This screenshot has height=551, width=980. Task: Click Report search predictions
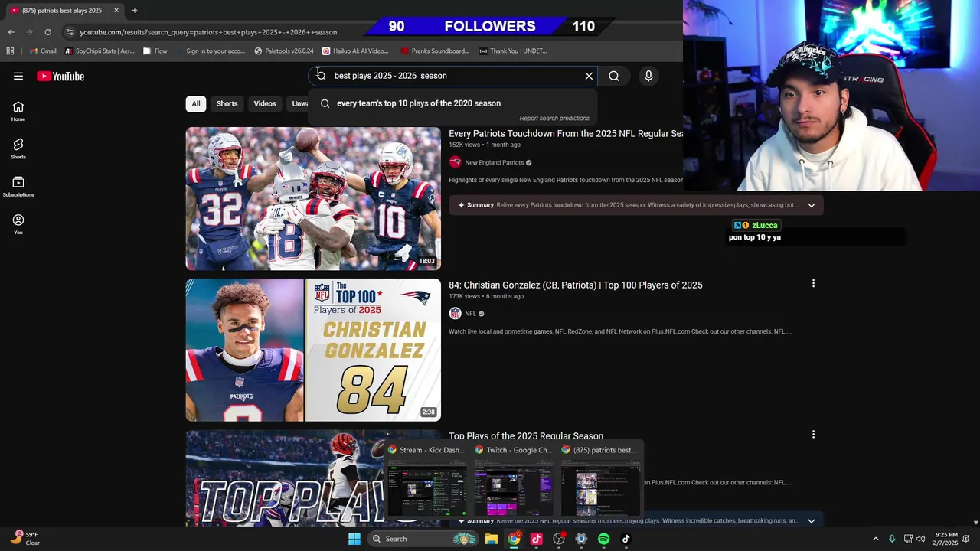tap(554, 119)
